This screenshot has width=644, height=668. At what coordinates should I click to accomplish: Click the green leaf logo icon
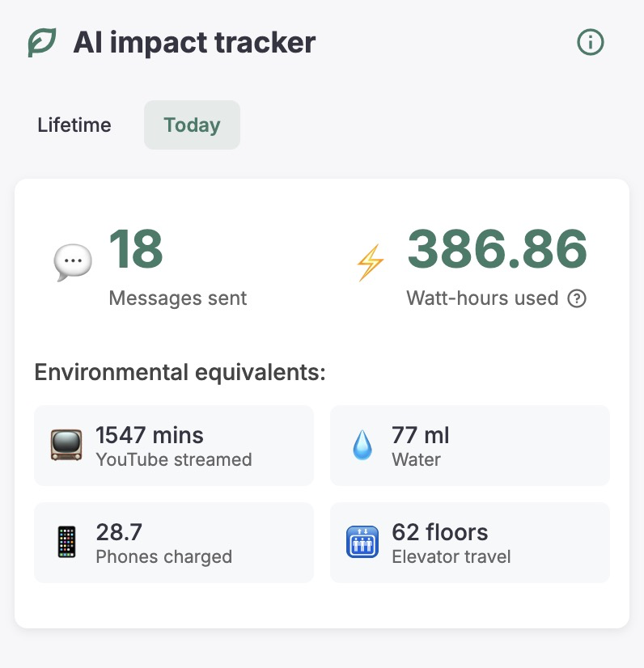(x=42, y=42)
